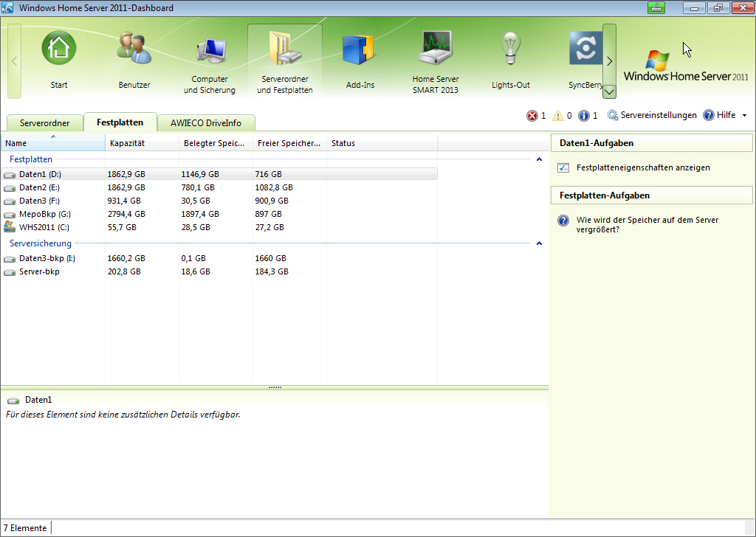
Task: Click the WHS2011 (C:) system drive icon
Action: click(10, 227)
